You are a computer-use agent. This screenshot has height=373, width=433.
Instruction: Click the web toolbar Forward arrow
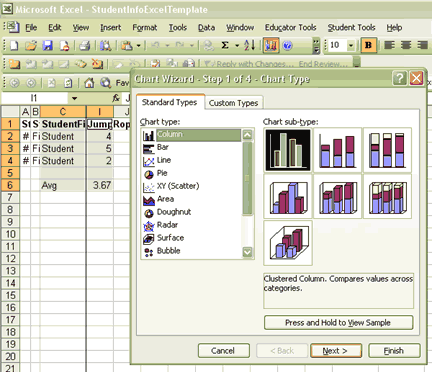(x=31, y=83)
